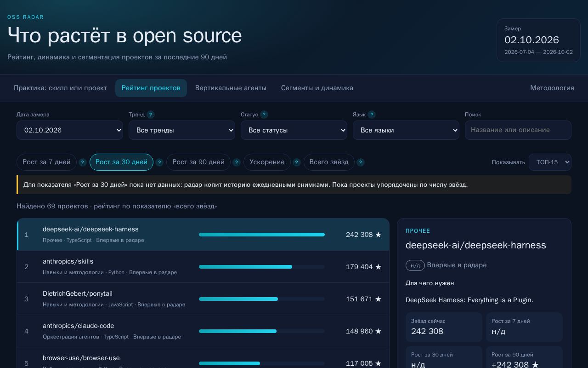This screenshot has height=368, width=588.
Task: Click help icon after Рост за 7 дней
Action: coord(83,162)
